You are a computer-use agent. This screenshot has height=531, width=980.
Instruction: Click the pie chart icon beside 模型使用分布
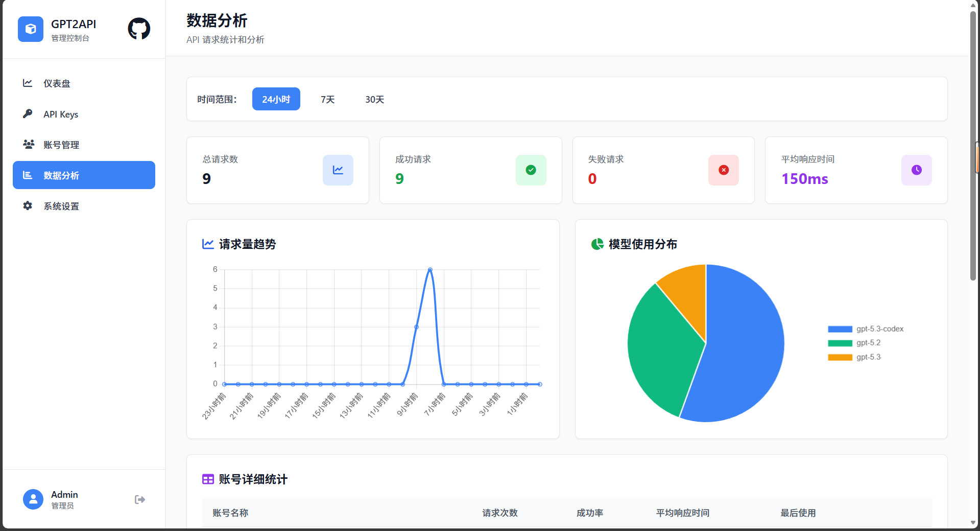(597, 244)
